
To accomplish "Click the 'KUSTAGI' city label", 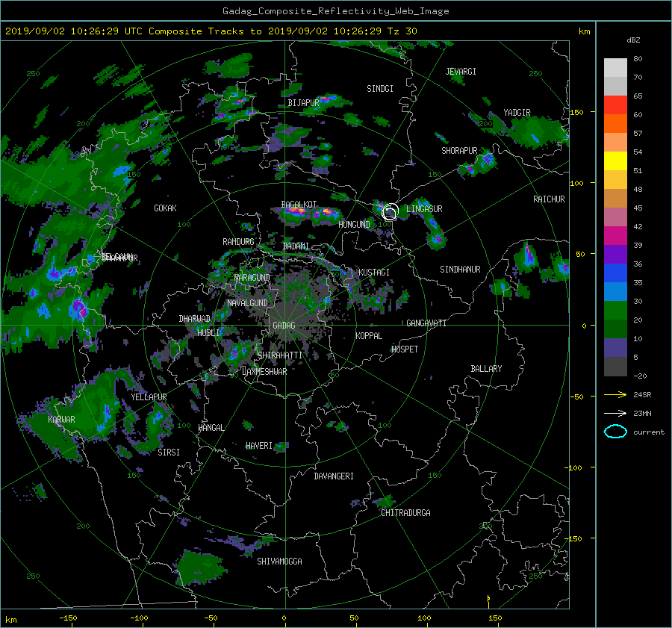I will tap(374, 273).
